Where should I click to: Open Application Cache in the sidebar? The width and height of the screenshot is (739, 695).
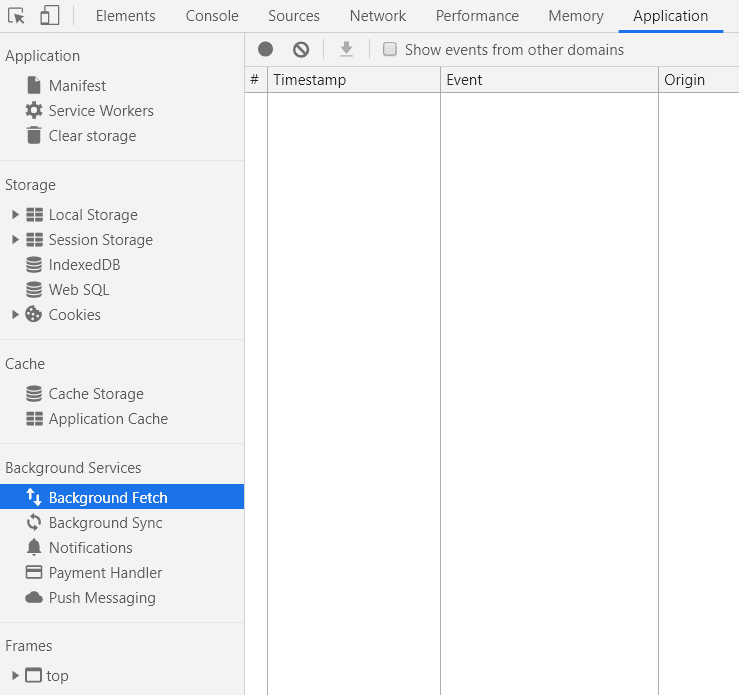108,419
